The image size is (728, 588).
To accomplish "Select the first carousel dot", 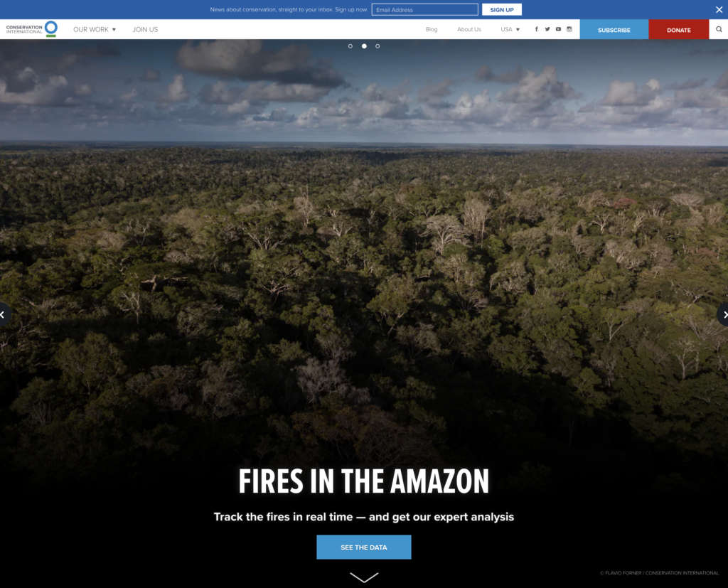I will (x=350, y=46).
